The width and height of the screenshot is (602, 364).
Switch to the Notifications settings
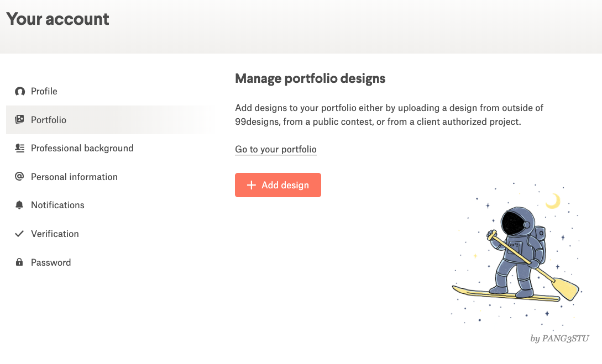coord(57,205)
